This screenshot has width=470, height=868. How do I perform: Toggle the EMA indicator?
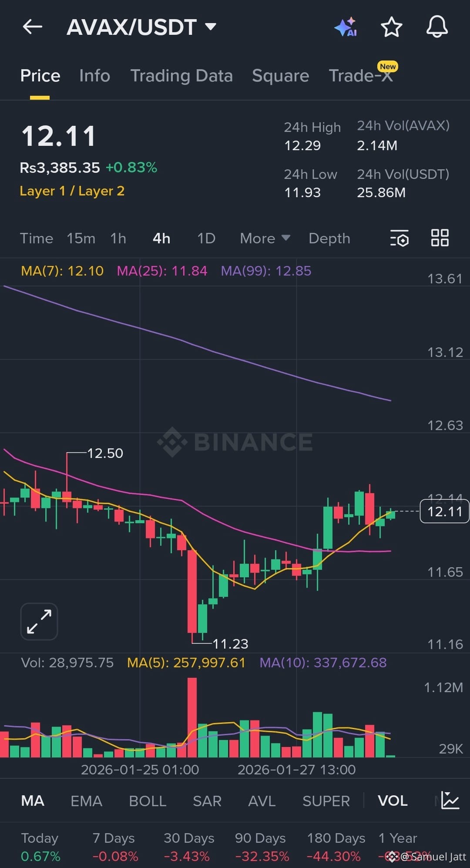(86, 801)
